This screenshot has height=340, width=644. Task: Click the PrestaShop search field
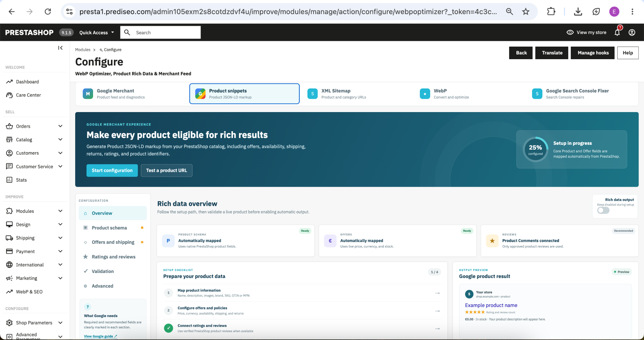tap(160, 32)
